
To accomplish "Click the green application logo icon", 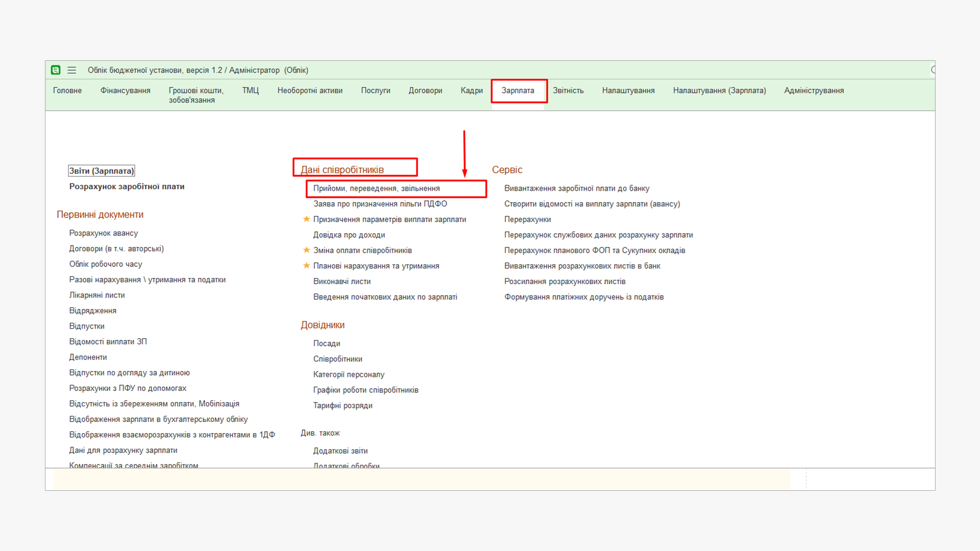I will [x=56, y=70].
